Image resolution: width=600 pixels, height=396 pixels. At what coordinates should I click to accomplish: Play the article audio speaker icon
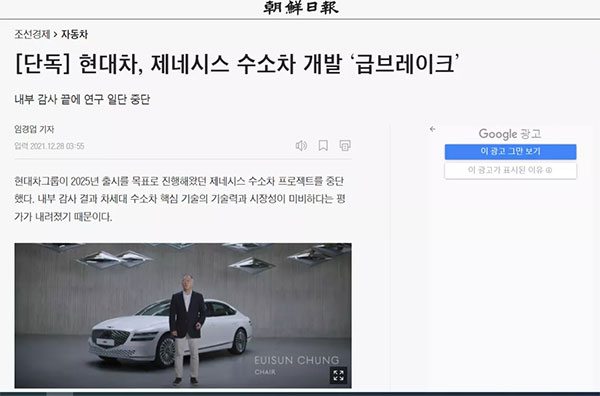(x=301, y=145)
